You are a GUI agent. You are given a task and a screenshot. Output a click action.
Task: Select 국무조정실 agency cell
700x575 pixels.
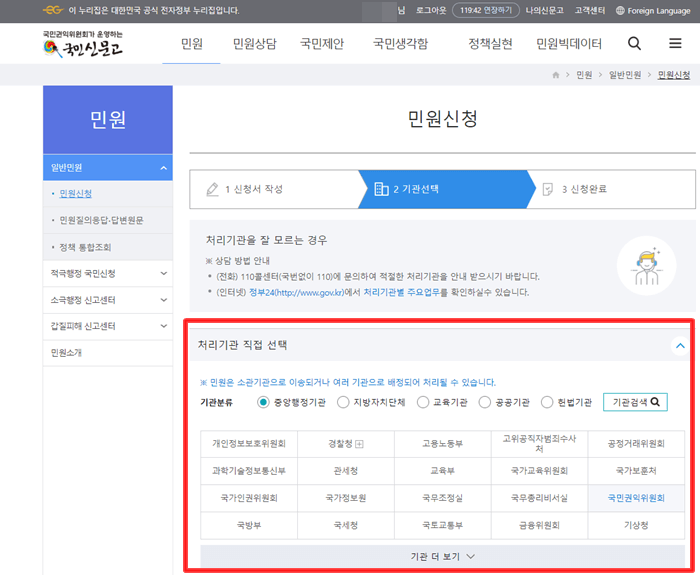pyautogui.click(x=442, y=498)
